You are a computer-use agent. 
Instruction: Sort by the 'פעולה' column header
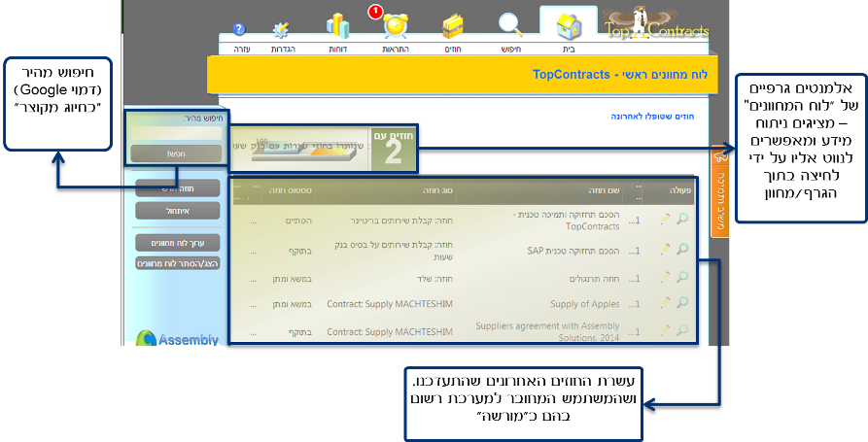[681, 190]
